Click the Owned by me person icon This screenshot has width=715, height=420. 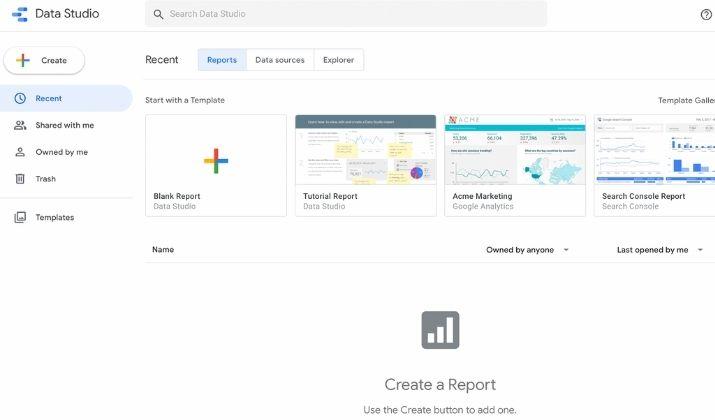click(20, 152)
